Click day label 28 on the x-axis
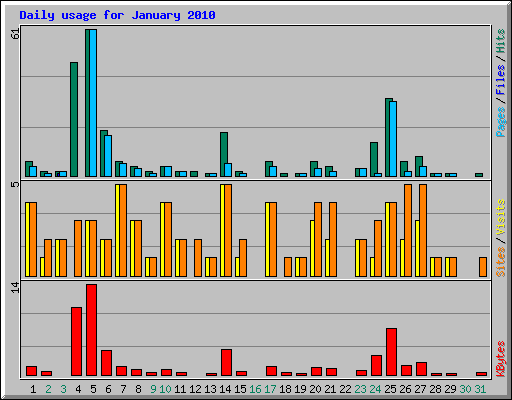 pyautogui.click(x=435, y=389)
